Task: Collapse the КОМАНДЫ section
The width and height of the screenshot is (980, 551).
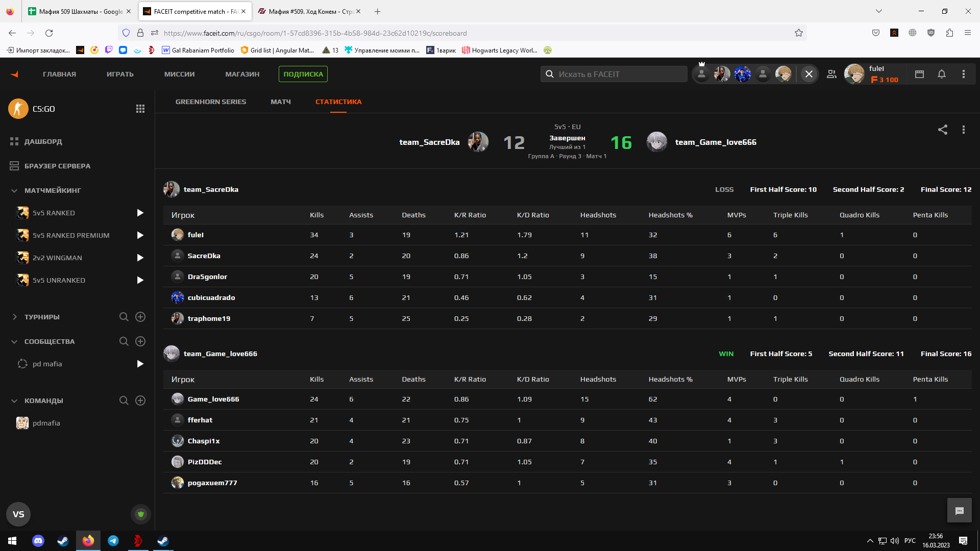Action: 14,400
